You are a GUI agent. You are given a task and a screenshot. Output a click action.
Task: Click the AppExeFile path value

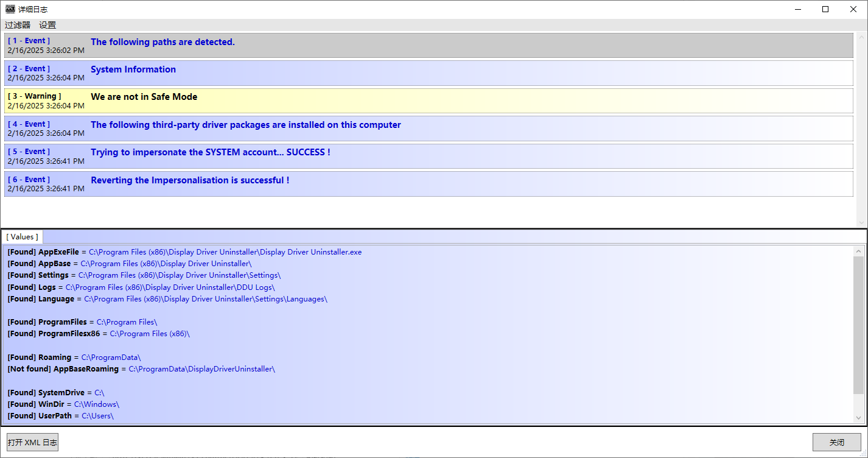225,252
